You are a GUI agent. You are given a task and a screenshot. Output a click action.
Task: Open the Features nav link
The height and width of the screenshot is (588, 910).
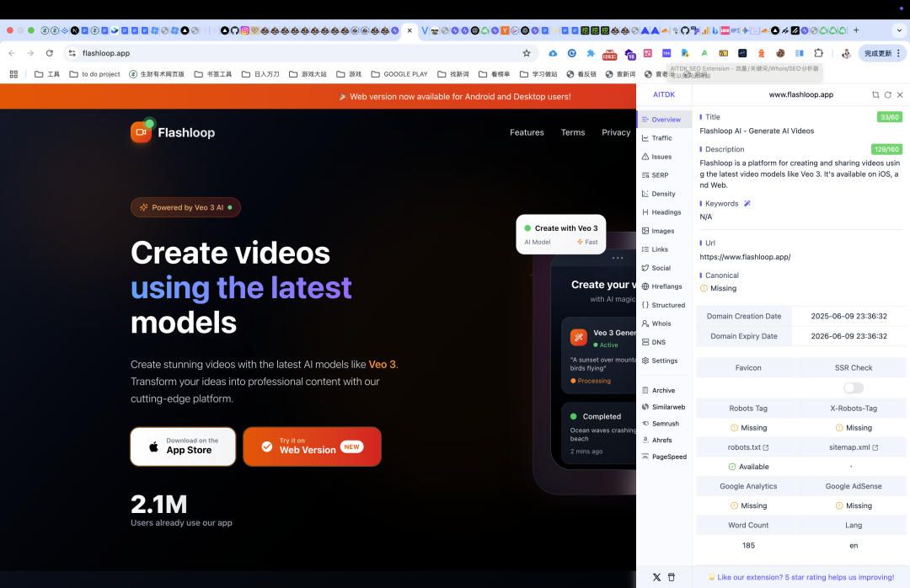(527, 132)
